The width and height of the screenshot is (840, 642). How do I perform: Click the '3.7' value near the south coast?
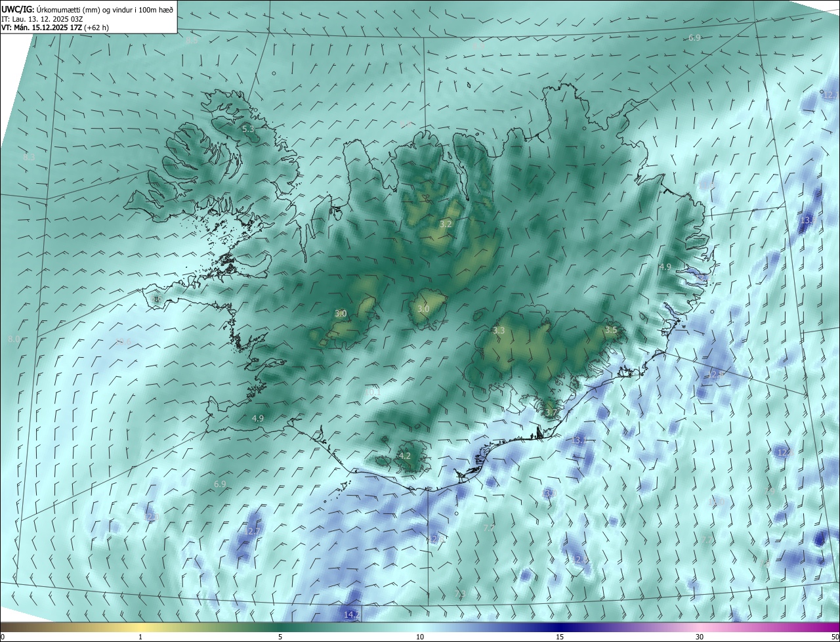click(551, 412)
